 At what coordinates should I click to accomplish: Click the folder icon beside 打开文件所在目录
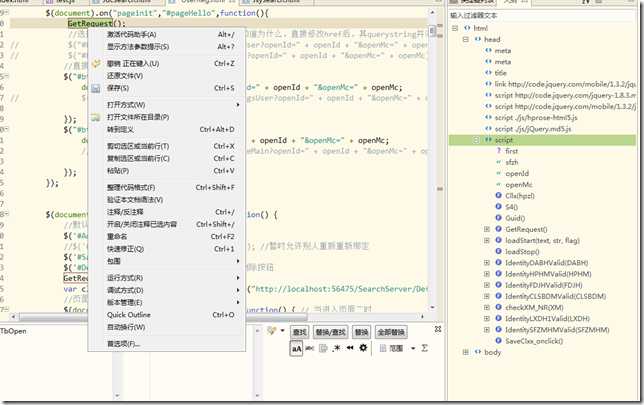pos(95,117)
